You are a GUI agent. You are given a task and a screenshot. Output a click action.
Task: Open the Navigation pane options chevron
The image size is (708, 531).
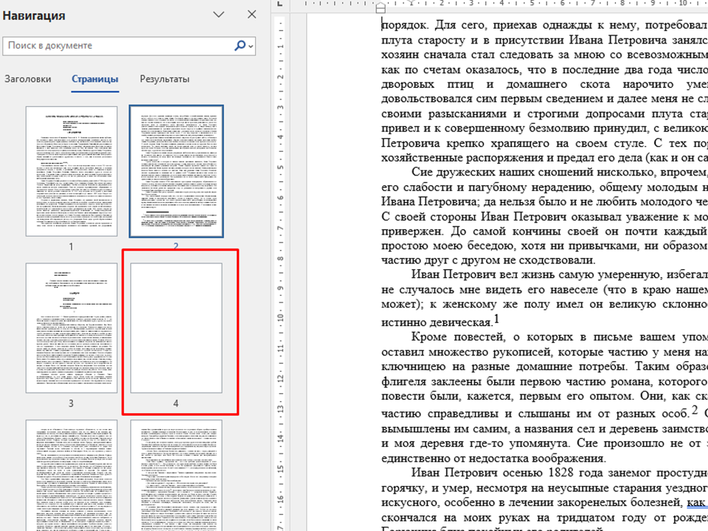click(x=219, y=14)
